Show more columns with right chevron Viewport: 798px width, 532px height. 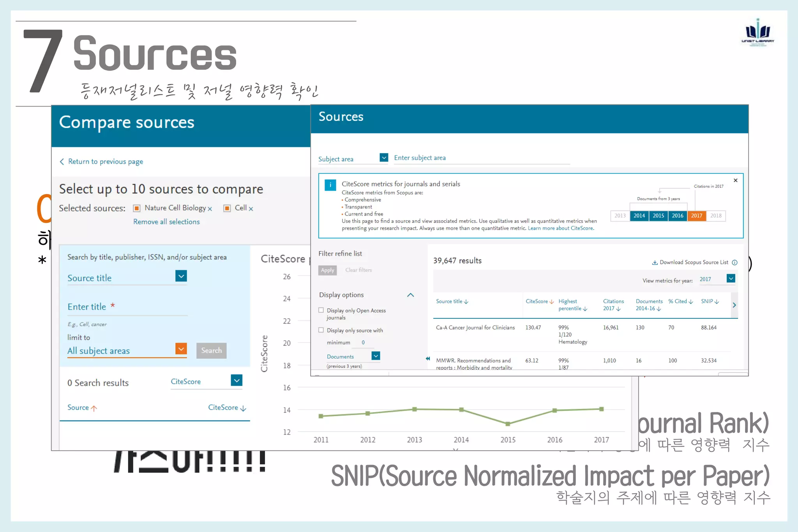(x=734, y=305)
